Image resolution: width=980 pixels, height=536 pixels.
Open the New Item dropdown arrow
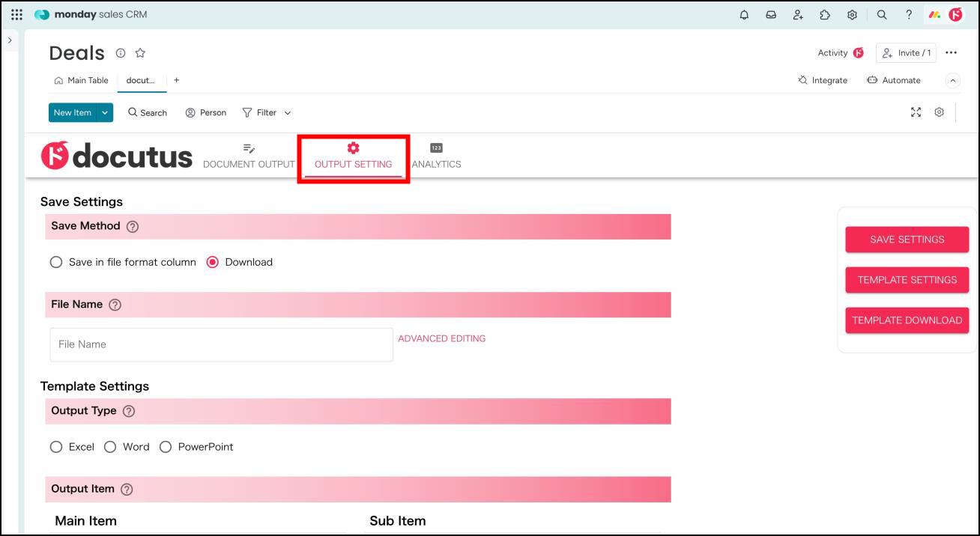pos(105,112)
